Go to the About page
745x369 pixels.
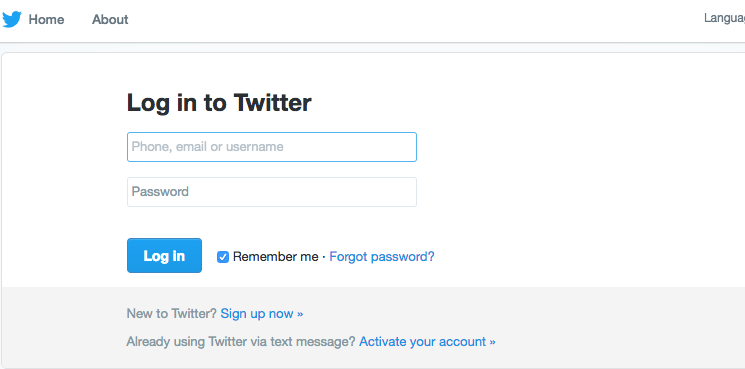(x=110, y=19)
